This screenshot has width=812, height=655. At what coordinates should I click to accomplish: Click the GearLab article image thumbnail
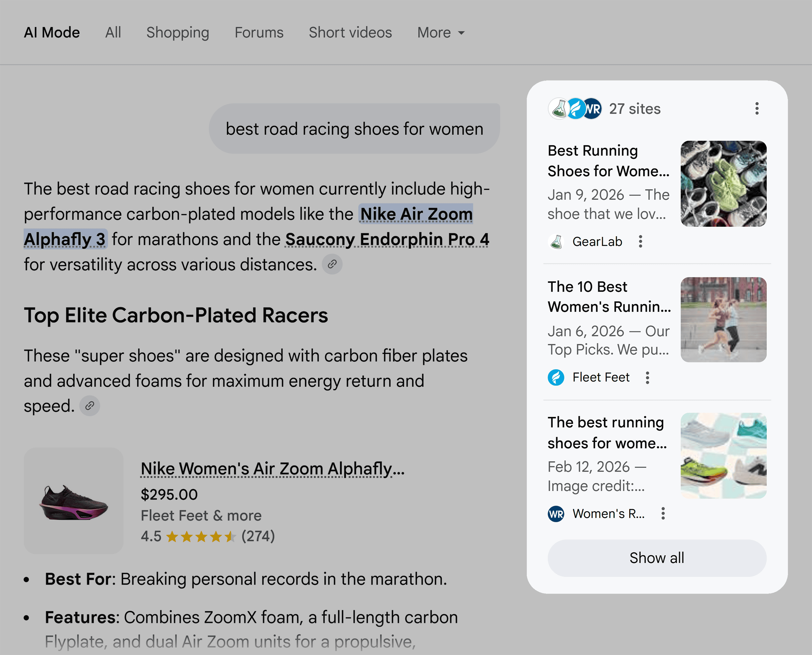723,183
